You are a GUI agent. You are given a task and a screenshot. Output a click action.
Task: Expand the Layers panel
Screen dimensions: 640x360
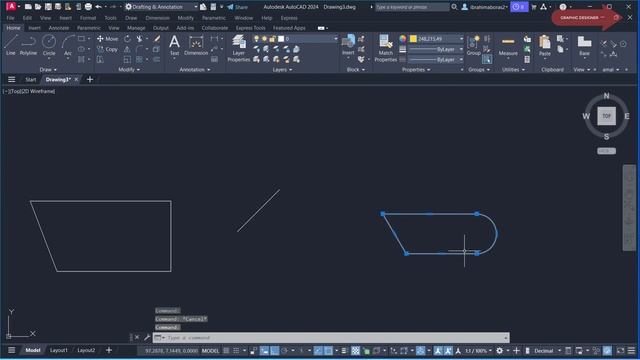pos(282,70)
